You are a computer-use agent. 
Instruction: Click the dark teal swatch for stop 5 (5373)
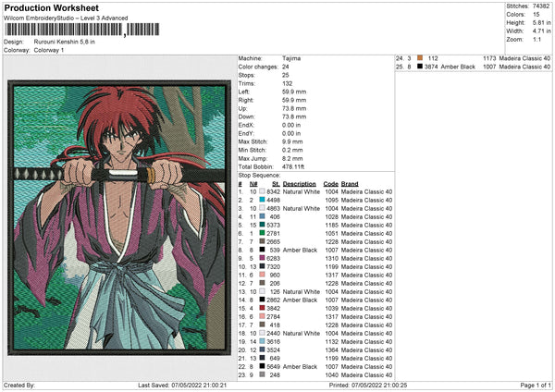[x=262, y=225]
